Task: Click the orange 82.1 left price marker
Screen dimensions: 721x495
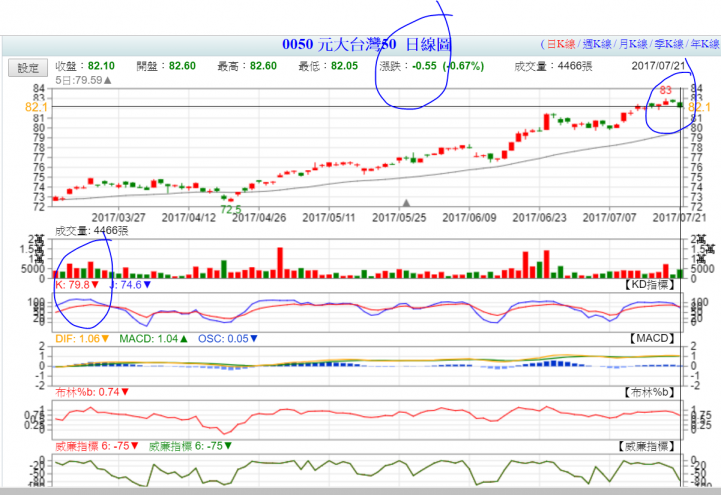Action: pos(36,107)
